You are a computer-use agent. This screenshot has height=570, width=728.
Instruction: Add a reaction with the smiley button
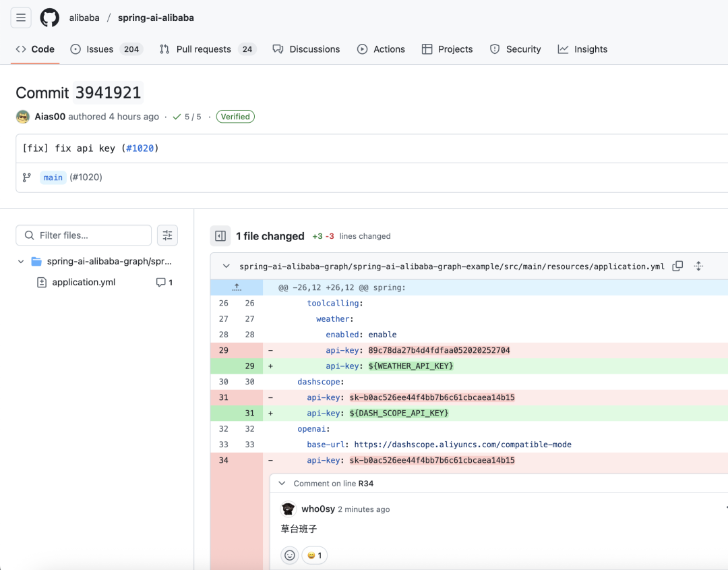(x=290, y=555)
